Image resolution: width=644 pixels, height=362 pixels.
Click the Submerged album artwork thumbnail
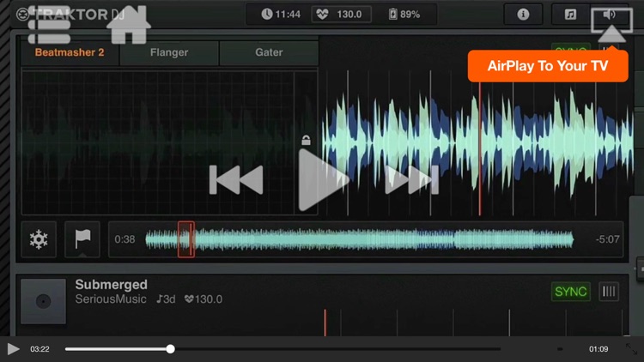[43, 301]
